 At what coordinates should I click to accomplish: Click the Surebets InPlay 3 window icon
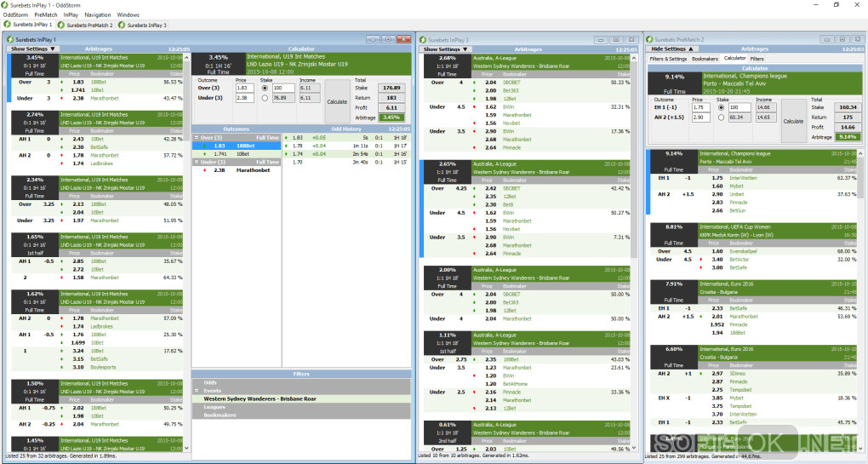point(423,40)
